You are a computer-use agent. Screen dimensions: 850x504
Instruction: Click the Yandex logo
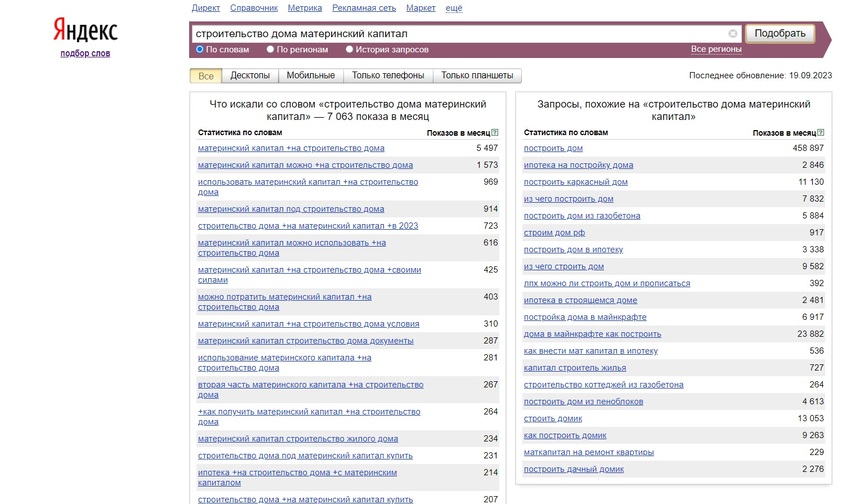(85, 30)
